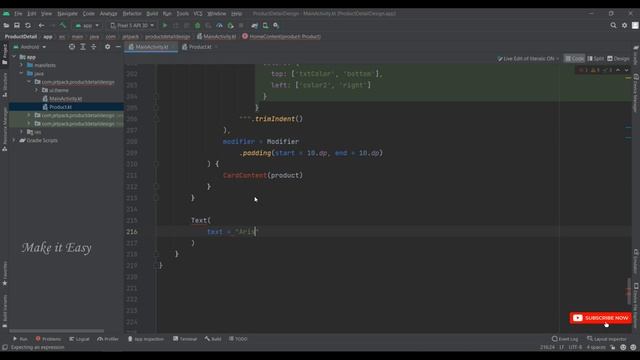The width and height of the screenshot is (640, 360).
Task: Open Search Everywhere magnifier icon
Action: click(x=613, y=25)
